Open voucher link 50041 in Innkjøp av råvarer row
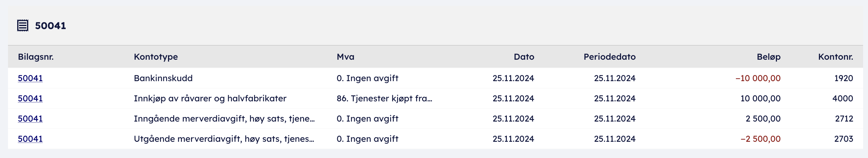This screenshot has height=158, width=868. [30, 99]
